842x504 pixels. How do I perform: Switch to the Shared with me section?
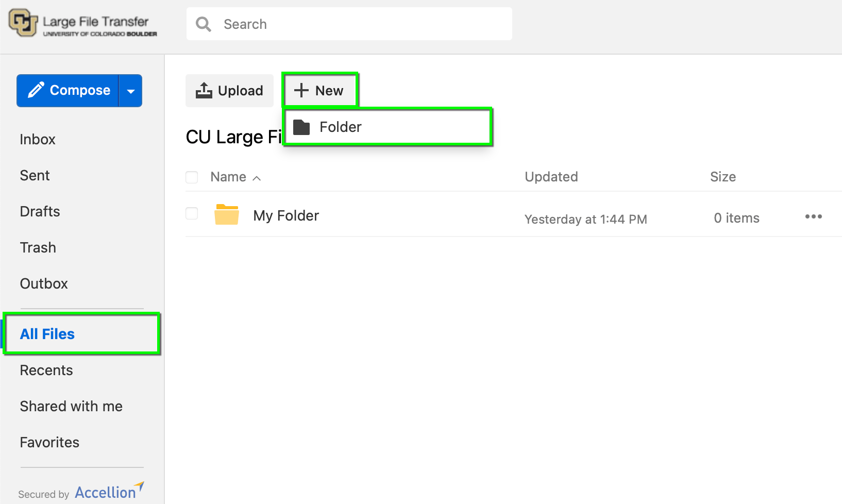pos(71,406)
